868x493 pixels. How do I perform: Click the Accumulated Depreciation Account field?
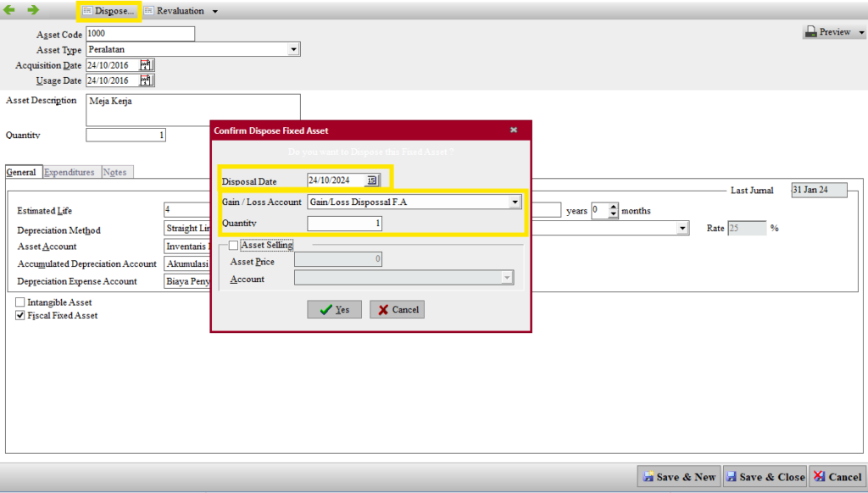pos(187,264)
